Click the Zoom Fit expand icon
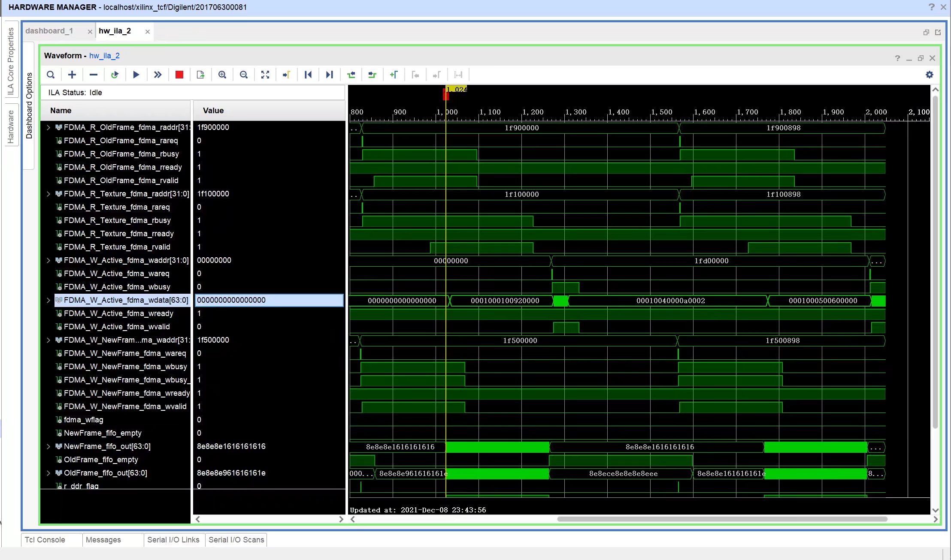The width and height of the screenshot is (951, 560). pyautogui.click(x=265, y=75)
